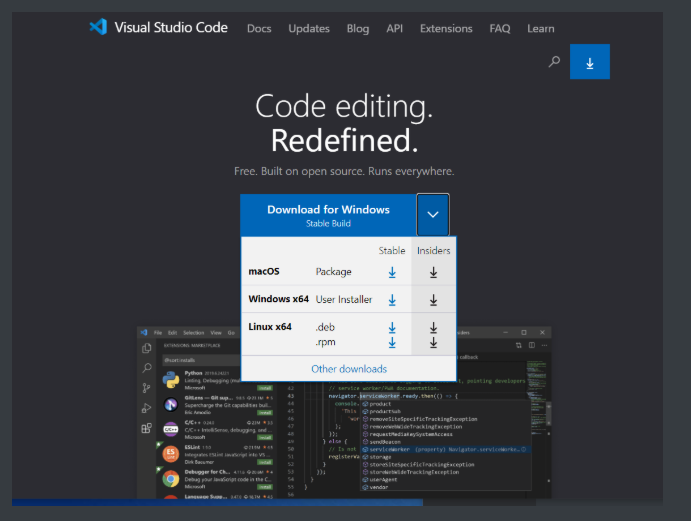
Task: Click the .rpm package label
Action: click(325, 342)
